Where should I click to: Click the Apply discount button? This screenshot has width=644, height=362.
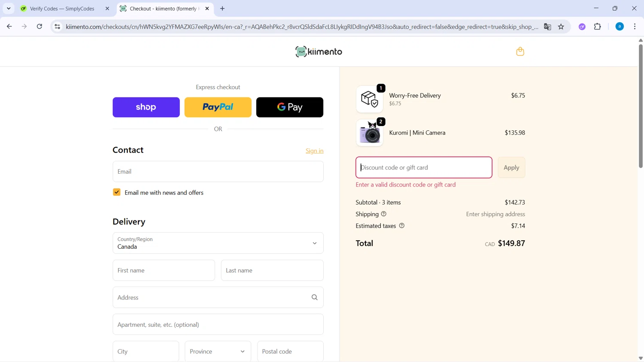pyautogui.click(x=511, y=167)
